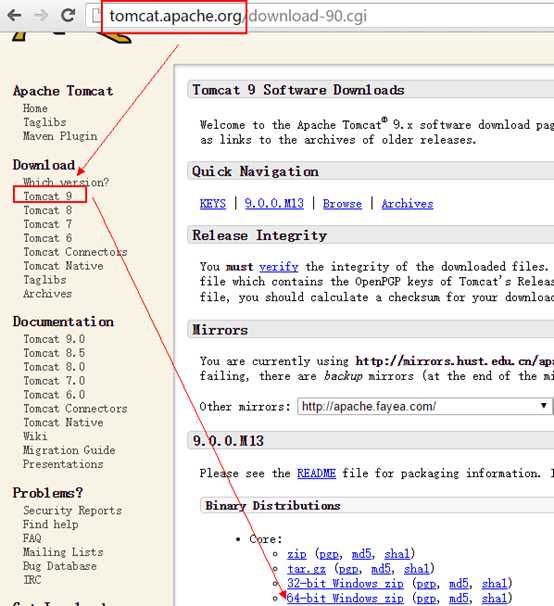The image size is (554, 606).
Task: Open Tomcat 8.0 documentation
Action: click(x=54, y=367)
